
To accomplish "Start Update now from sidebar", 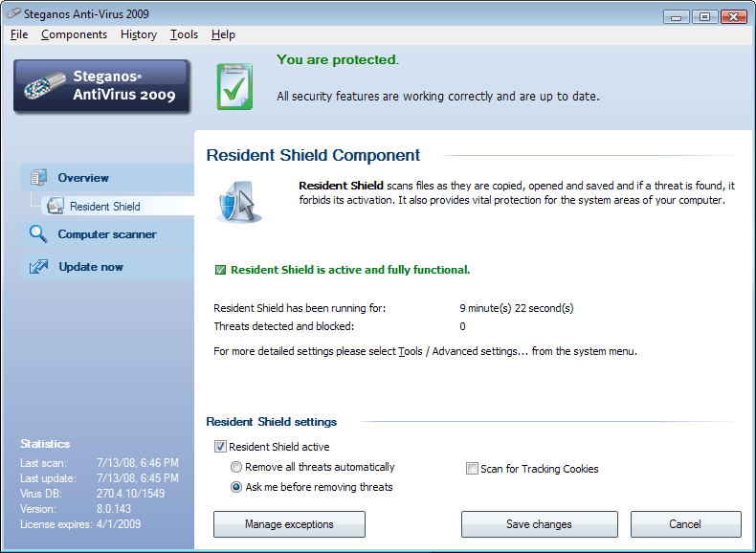I will click(x=107, y=267).
